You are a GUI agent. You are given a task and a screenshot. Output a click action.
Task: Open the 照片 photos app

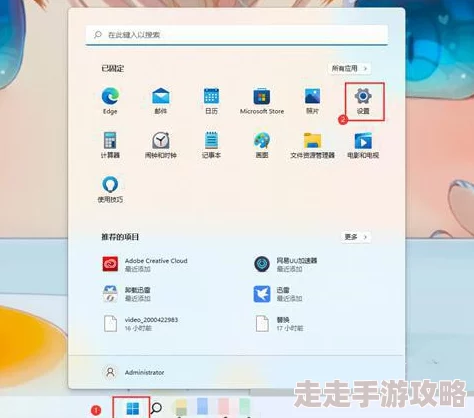coord(312,101)
